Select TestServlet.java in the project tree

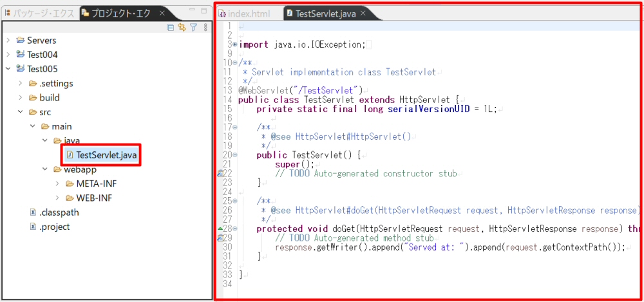coord(106,155)
